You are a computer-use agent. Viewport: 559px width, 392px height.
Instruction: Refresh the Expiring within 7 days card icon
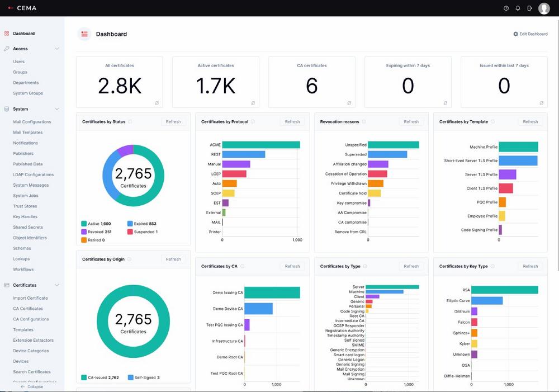(446, 103)
